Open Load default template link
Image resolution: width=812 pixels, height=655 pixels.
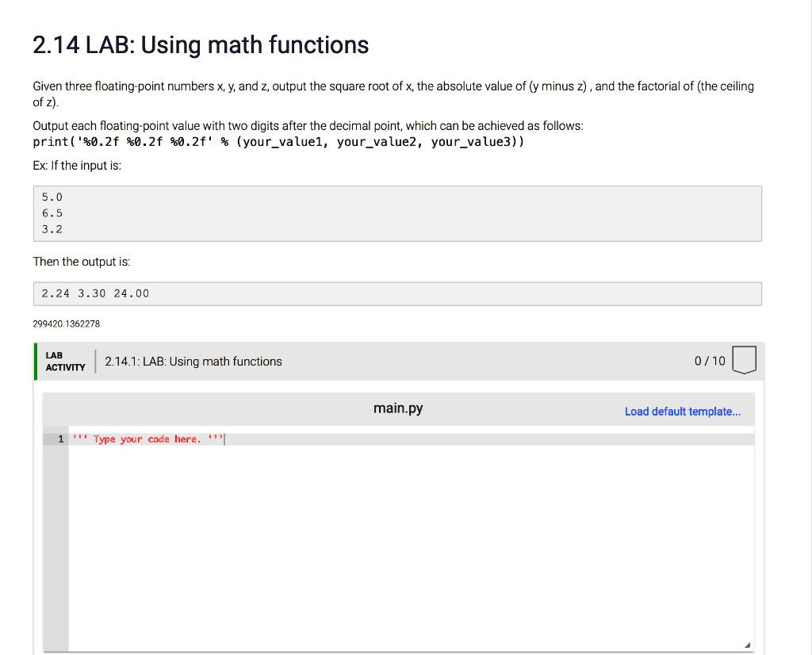[x=683, y=411]
